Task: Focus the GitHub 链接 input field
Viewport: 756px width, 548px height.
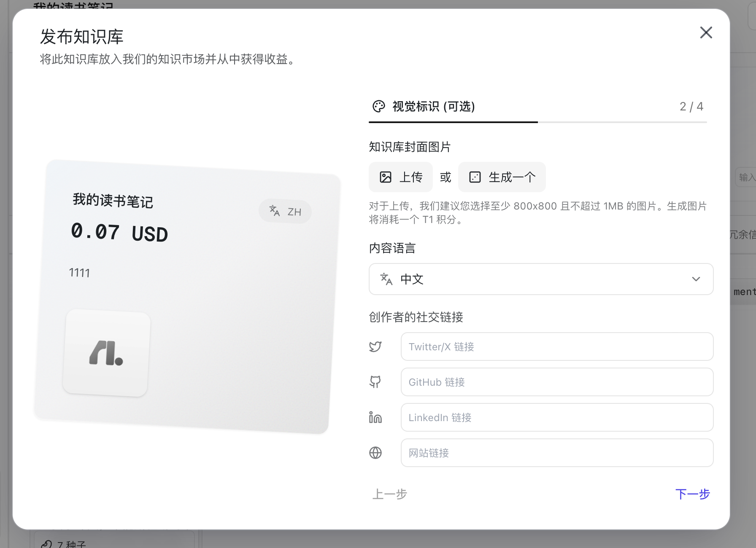Action: coord(557,382)
